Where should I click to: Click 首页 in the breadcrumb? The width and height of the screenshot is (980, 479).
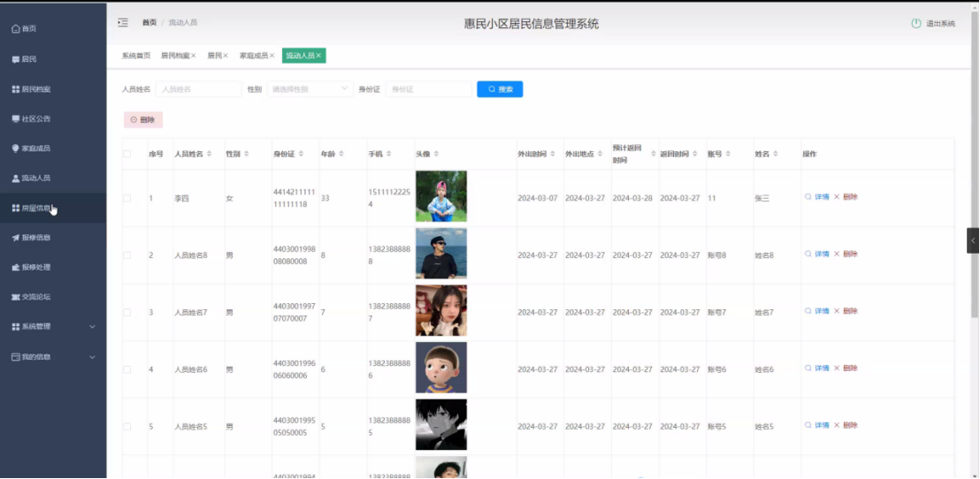click(149, 22)
